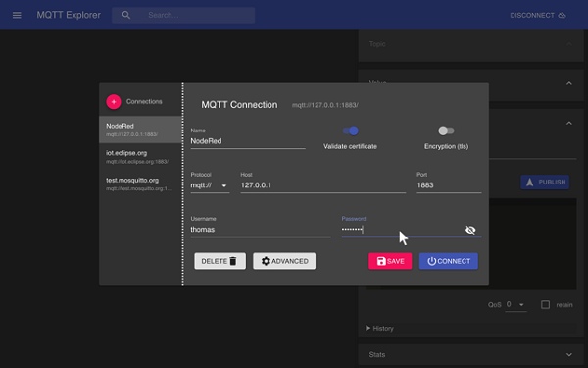Collapse the Topic panel chevron
The width and height of the screenshot is (588, 368).
click(568, 44)
